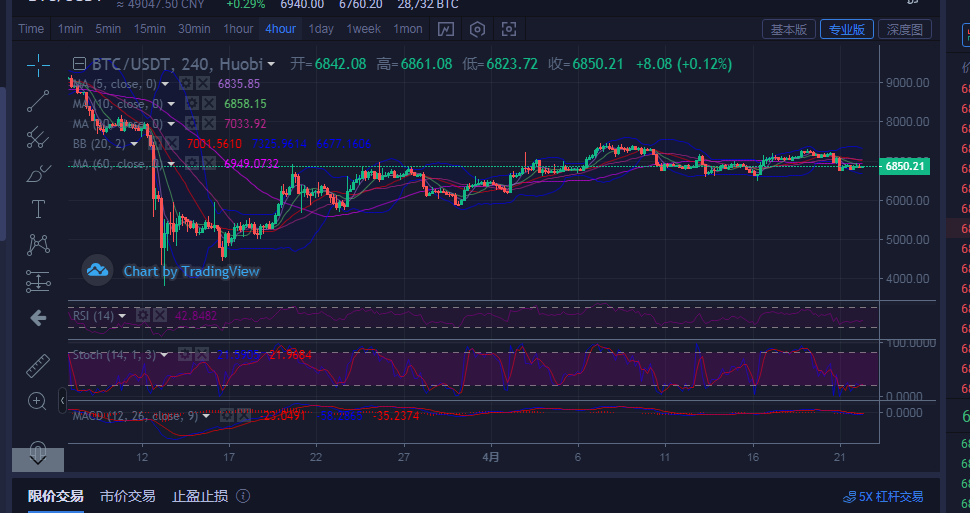Switch chart to 1hour interval
The width and height of the screenshot is (970, 513).
tap(238, 29)
